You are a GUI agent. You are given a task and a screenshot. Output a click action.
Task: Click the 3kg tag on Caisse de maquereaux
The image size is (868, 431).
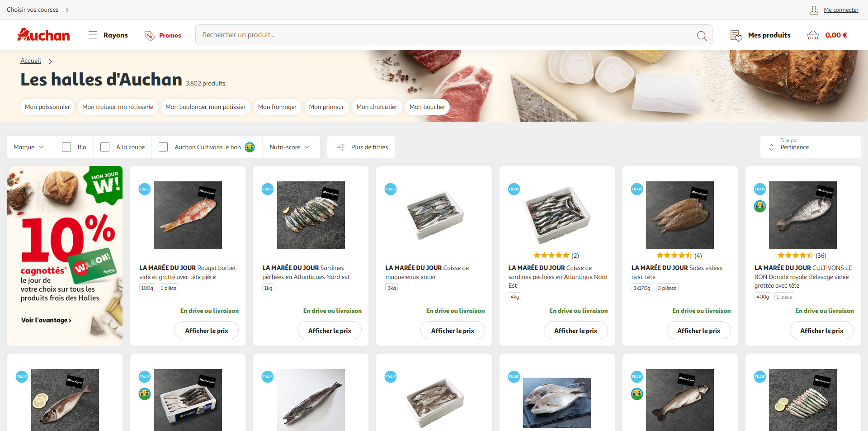[392, 288]
